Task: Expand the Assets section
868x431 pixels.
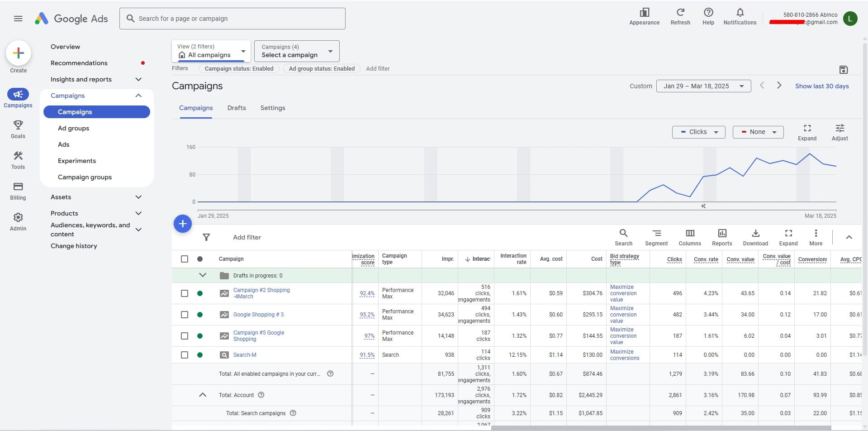Action: point(138,197)
